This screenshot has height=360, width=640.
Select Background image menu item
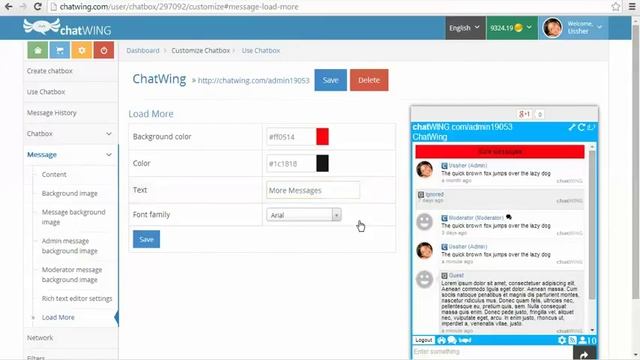point(69,193)
